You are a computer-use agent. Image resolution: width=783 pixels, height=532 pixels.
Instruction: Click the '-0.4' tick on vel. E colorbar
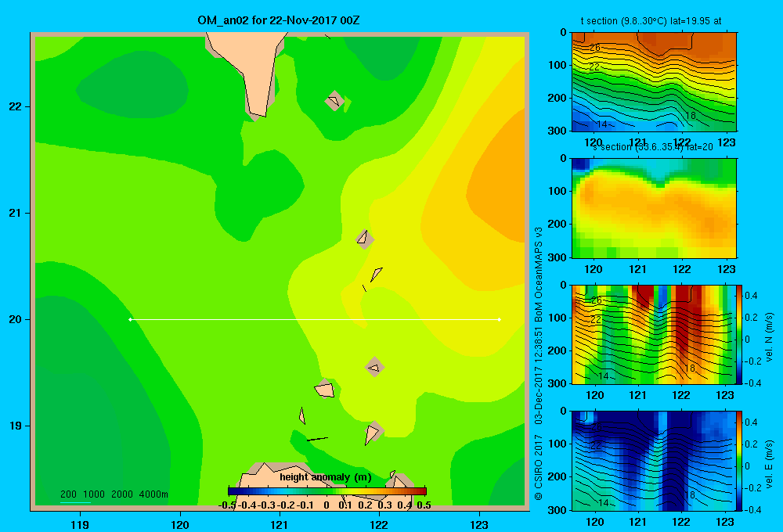click(752, 509)
